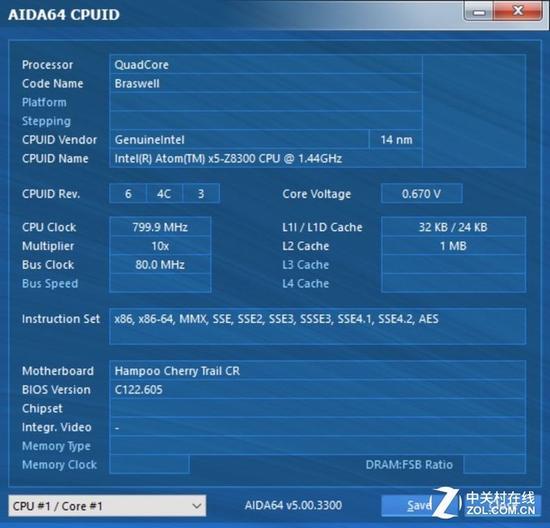This screenshot has height=528, width=550.
Task: Close the AIDA64 CPUID window
Action: coord(518,11)
